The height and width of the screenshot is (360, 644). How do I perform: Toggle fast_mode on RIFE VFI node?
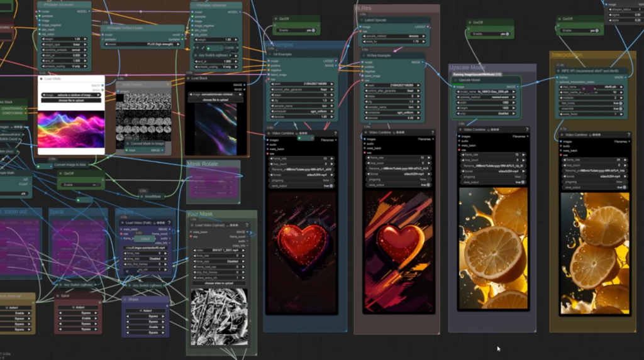(x=591, y=104)
